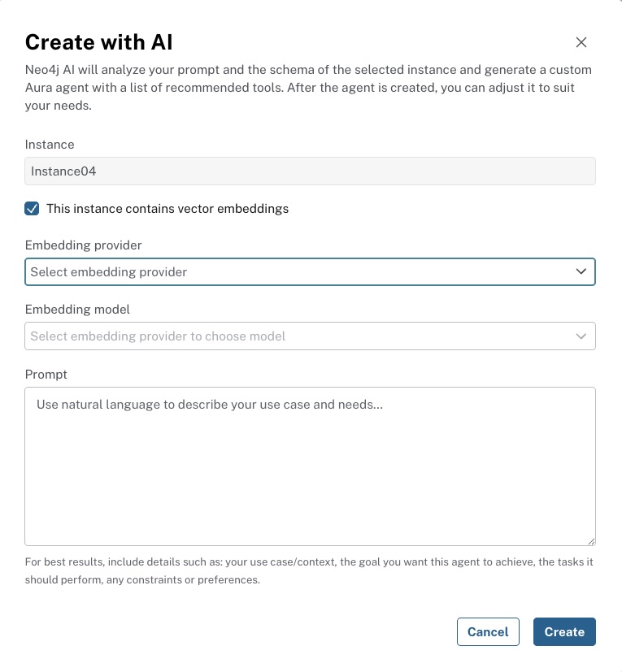The width and height of the screenshot is (622, 672).
Task: Open the 'Select embedding provider' dropdown
Action: [x=310, y=271]
